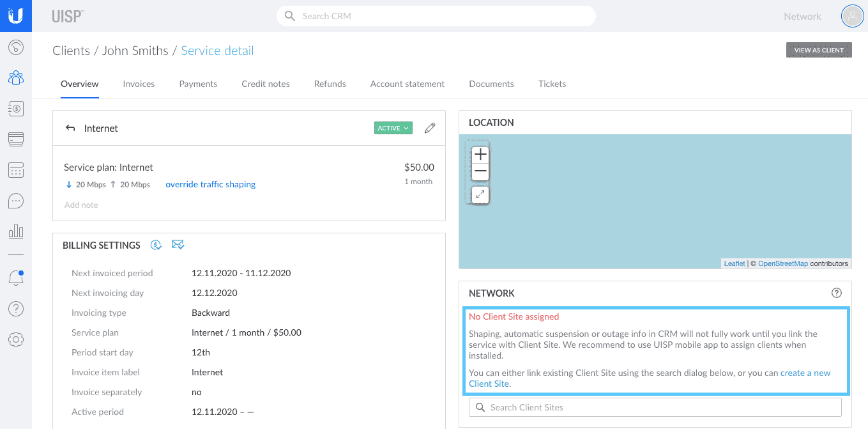Click the override traffic shaping link
Viewport: 868px width, 429px height.
click(x=210, y=184)
